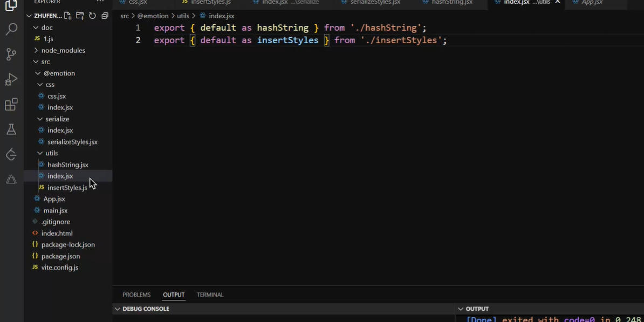Click the New File icon in Explorer
Screen dimensions: 644x322
(x=67, y=16)
